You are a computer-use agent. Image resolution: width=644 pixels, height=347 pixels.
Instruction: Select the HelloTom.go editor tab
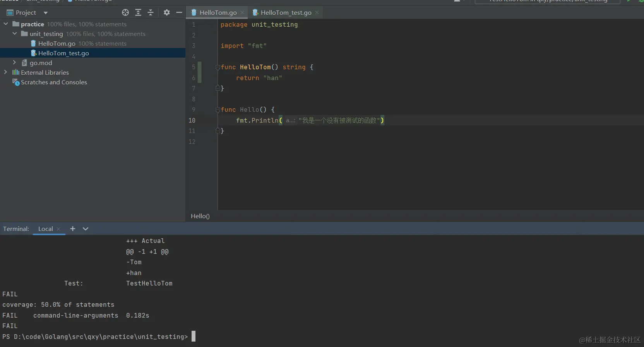click(218, 13)
